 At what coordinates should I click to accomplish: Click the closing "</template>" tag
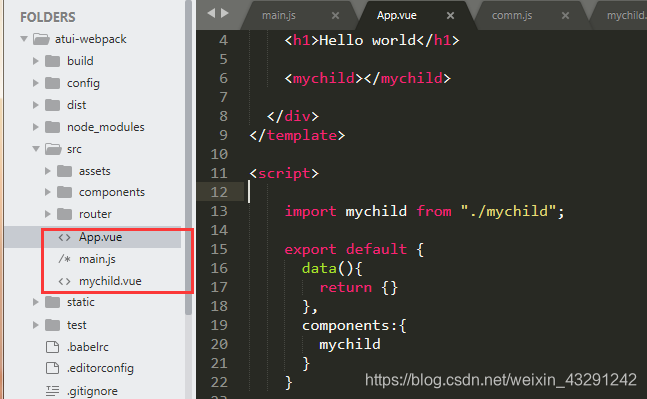point(297,135)
